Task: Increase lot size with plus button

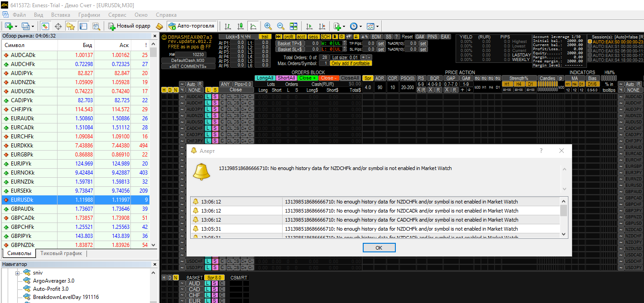Action: (363, 57)
